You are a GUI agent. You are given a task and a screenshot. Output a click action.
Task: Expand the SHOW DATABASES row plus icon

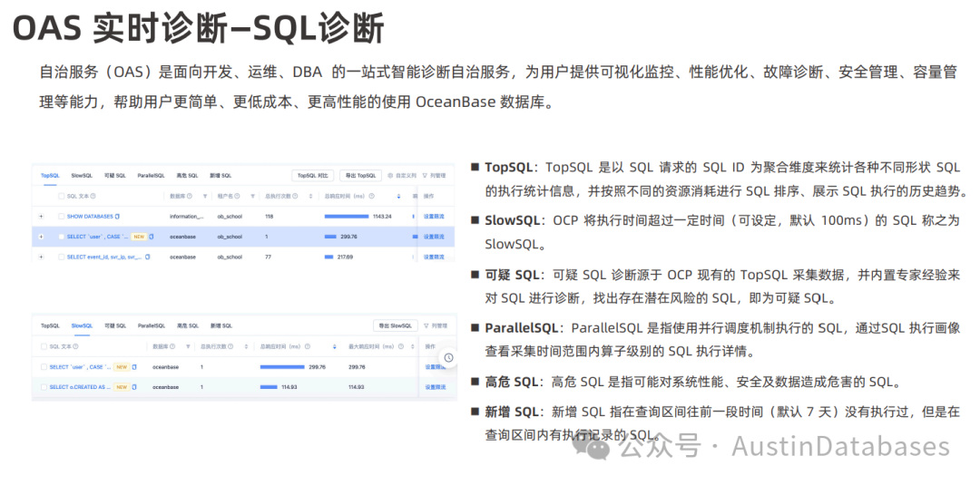pos(41,217)
